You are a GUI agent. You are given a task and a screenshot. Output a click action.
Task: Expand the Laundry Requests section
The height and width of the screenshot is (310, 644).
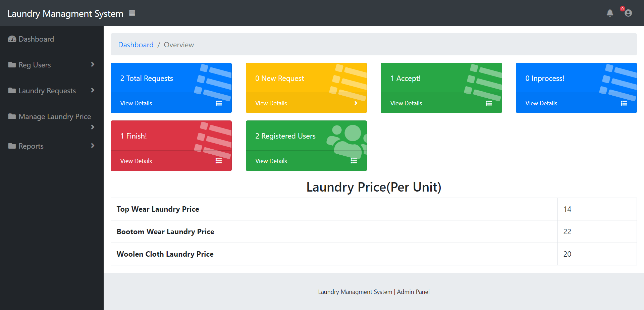pyautogui.click(x=93, y=90)
